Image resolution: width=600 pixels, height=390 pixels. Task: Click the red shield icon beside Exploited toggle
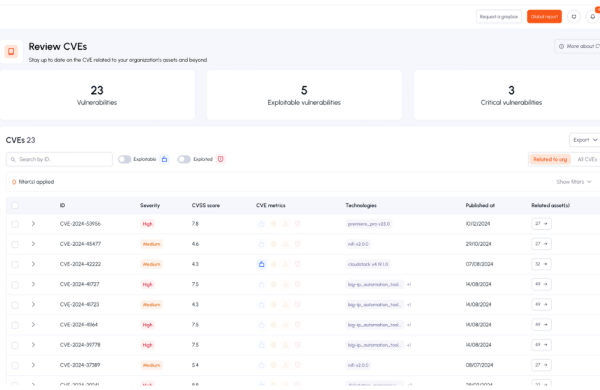pyautogui.click(x=220, y=159)
